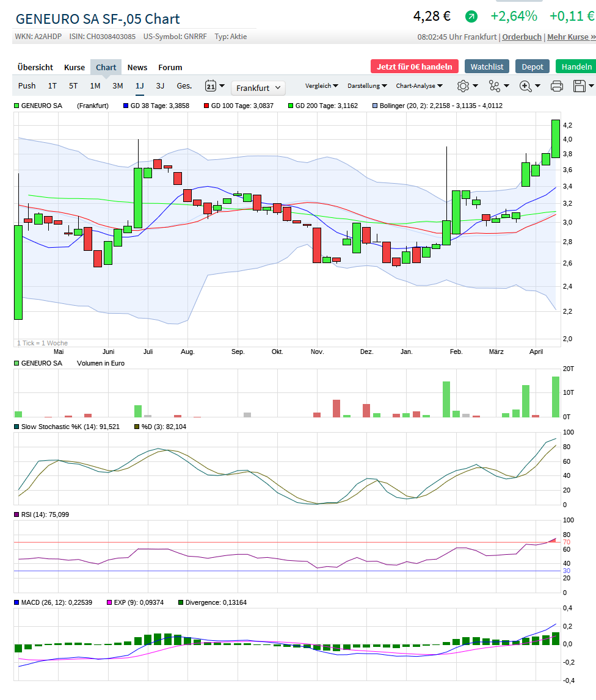Switch to the Kurse tab

click(74, 67)
